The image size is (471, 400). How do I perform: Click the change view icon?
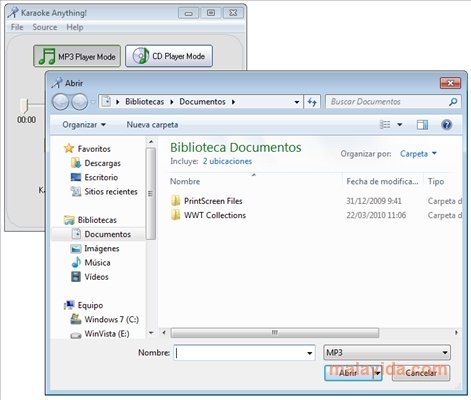(x=385, y=125)
